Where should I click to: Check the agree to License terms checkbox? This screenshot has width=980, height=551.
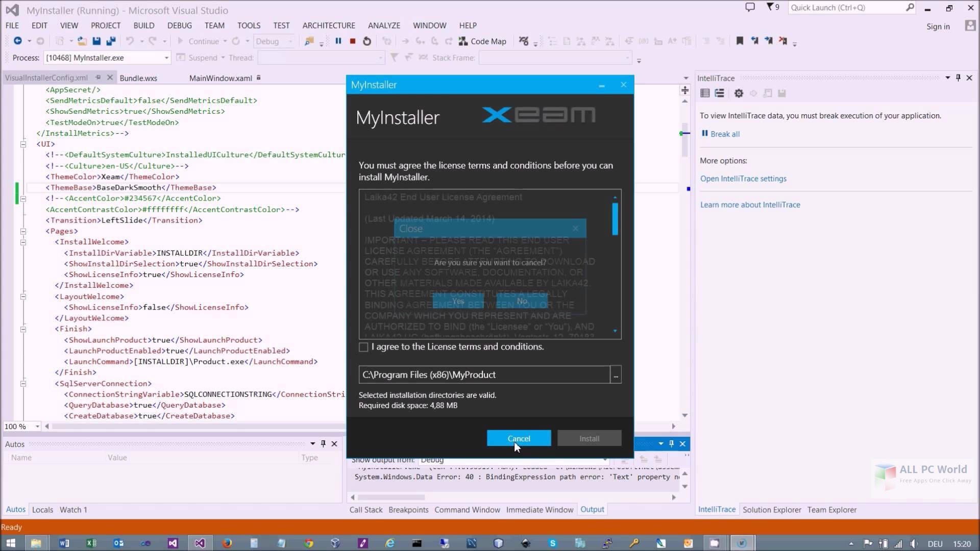pyautogui.click(x=363, y=347)
